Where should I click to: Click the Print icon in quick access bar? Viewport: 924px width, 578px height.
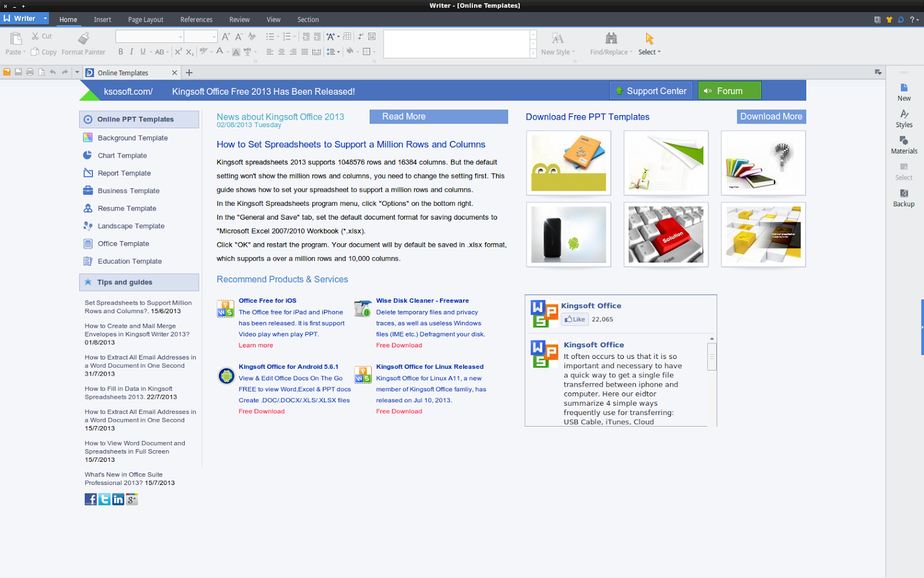[x=30, y=72]
